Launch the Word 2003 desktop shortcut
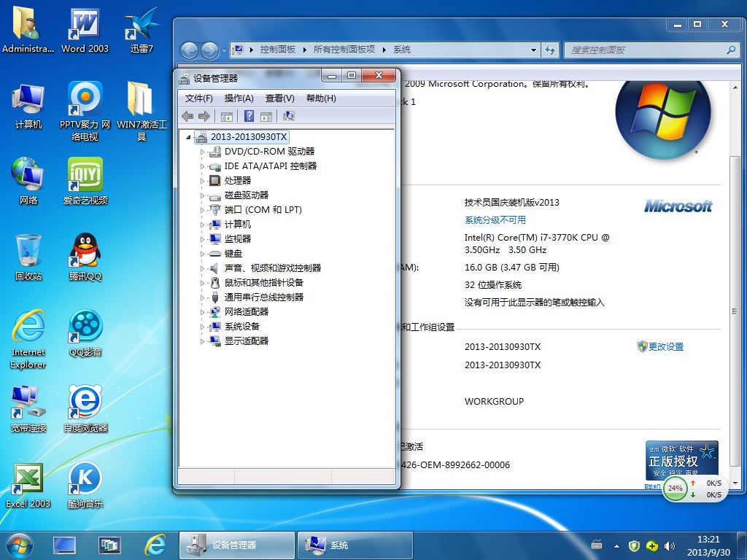Screen dimensions: 747x560 click(85, 29)
